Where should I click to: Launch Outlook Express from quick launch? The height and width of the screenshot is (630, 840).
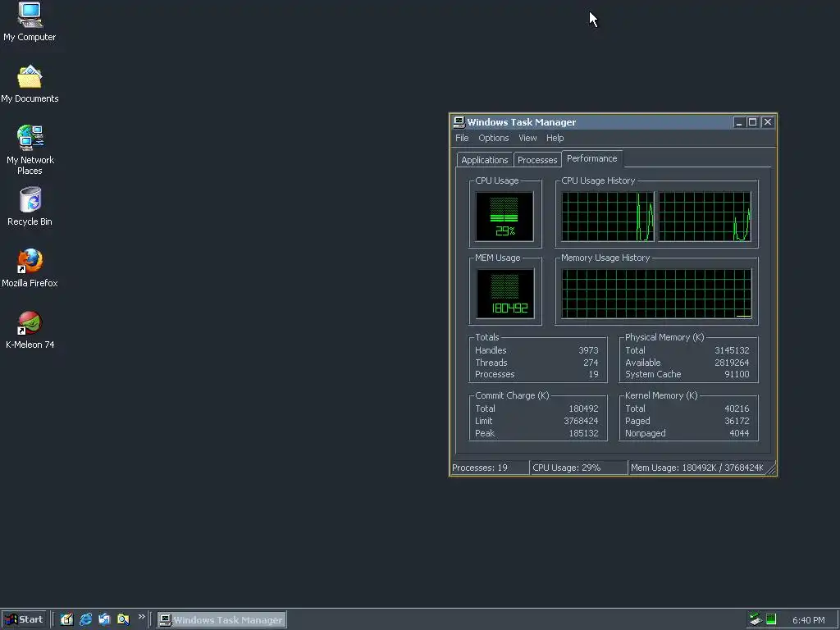[104, 620]
